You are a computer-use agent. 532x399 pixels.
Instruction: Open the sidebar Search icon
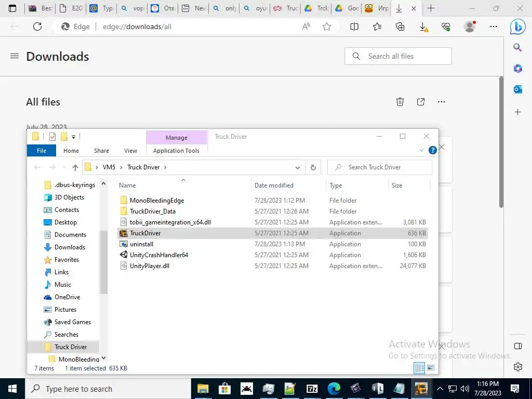point(517,47)
